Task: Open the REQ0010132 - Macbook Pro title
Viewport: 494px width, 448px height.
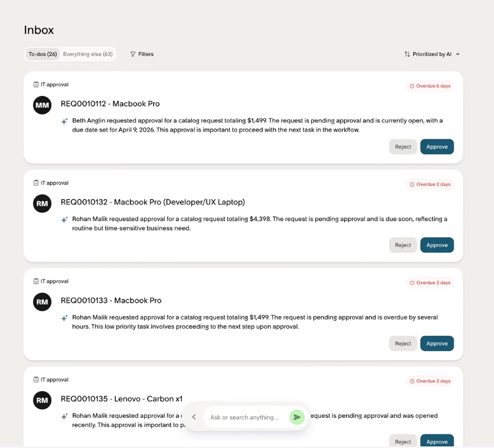Action: [153, 202]
